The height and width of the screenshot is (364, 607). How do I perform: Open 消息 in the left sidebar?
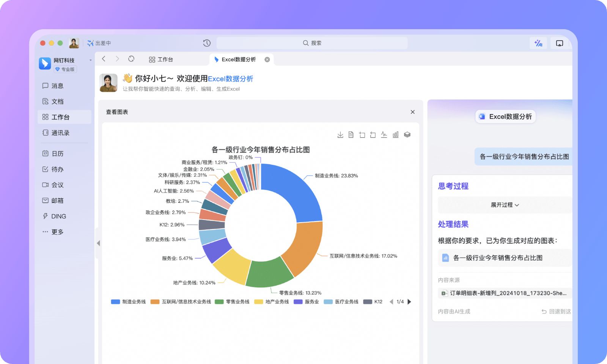click(57, 86)
